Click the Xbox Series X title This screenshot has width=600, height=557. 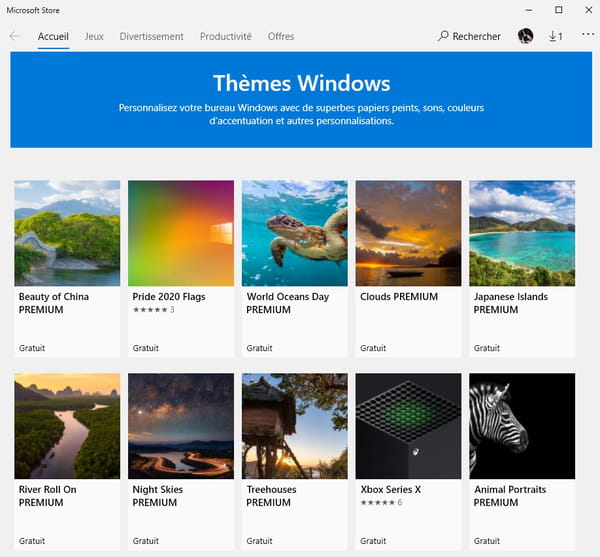click(390, 489)
